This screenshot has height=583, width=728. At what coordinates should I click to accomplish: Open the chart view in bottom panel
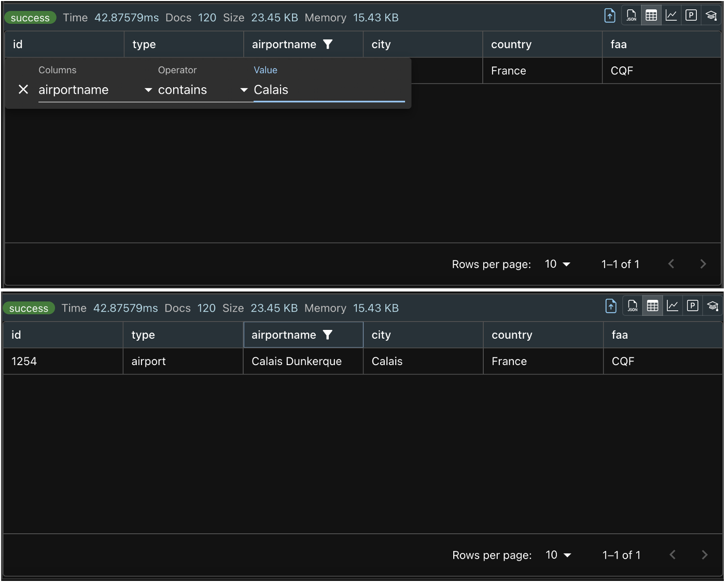(673, 306)
